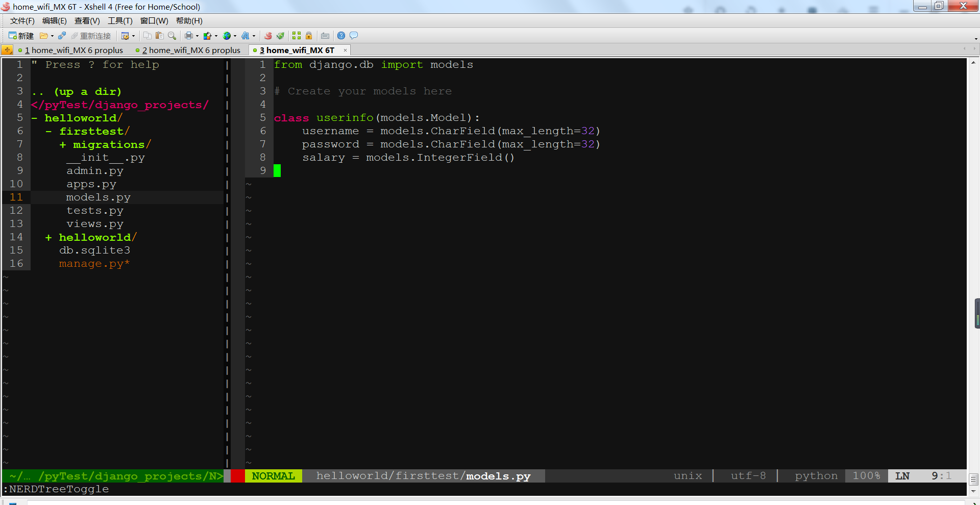Click the 重新连接 reconnect icon
This screenshot has height=505, width=980.
coord(92,35)
